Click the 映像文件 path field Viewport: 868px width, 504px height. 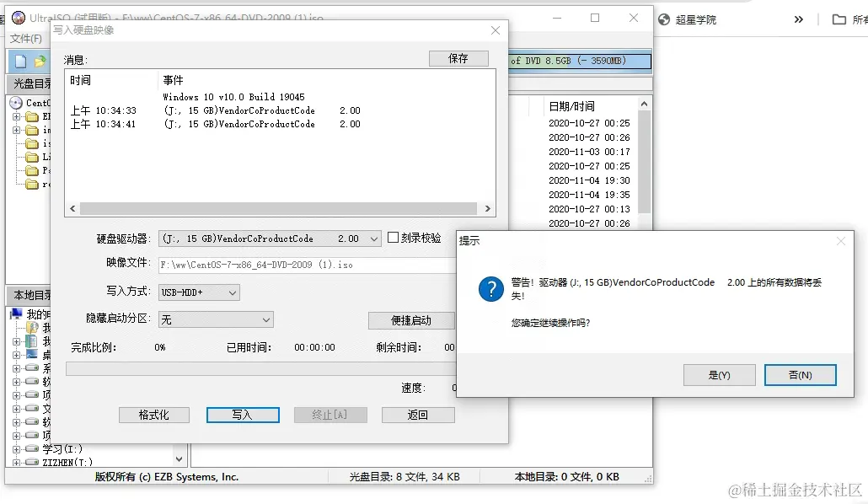(307, 265)
